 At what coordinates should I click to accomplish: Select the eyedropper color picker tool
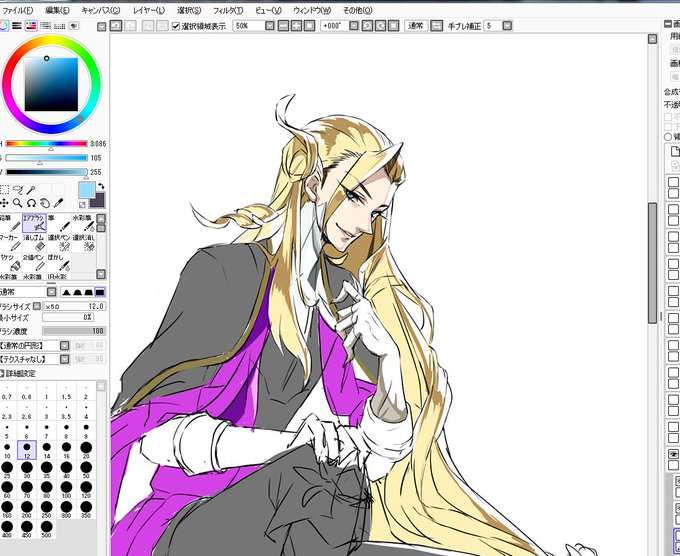tap(59, 203)
